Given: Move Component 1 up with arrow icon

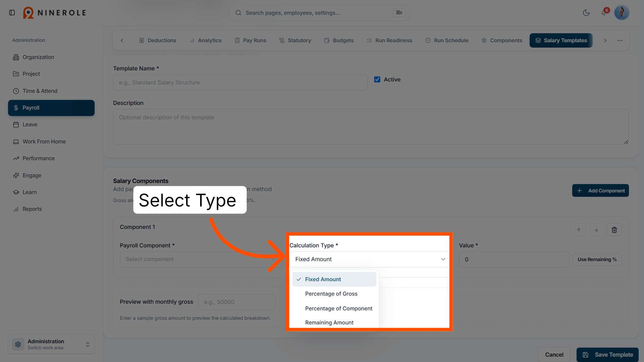Looking at the screenshot, I should coord(579,230).
